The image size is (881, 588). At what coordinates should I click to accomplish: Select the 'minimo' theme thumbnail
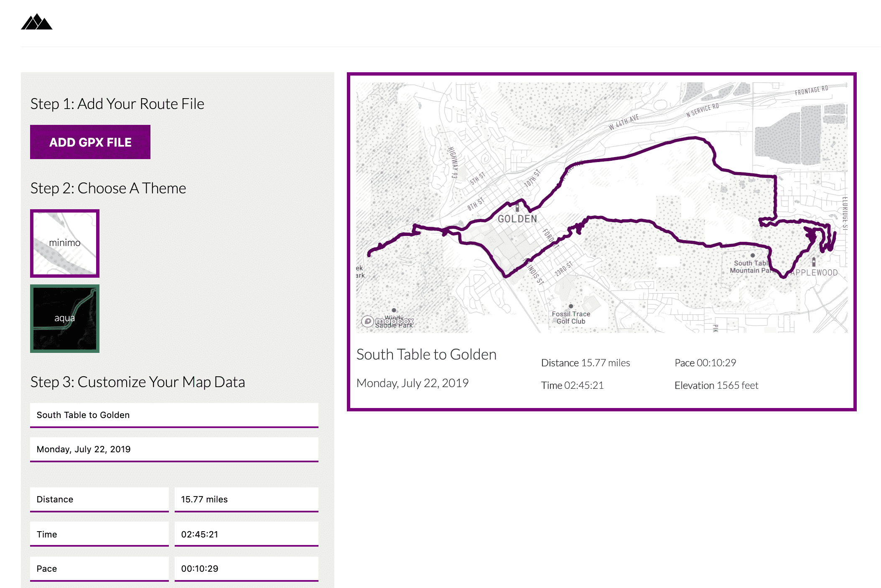tap(65, 242)
